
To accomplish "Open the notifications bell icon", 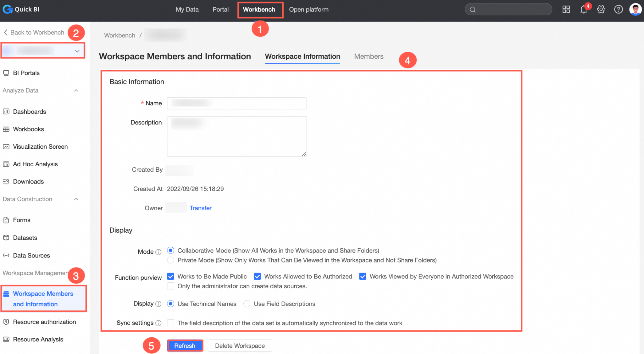I will pyautogui.click(x=583, y=10).
